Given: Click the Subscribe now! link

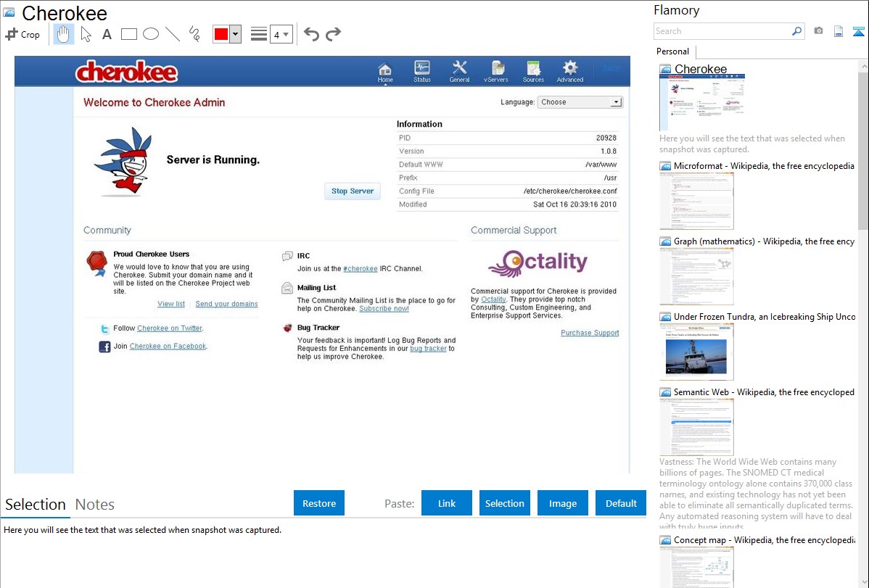Looking at the screenshot, I should coord(384,309).
